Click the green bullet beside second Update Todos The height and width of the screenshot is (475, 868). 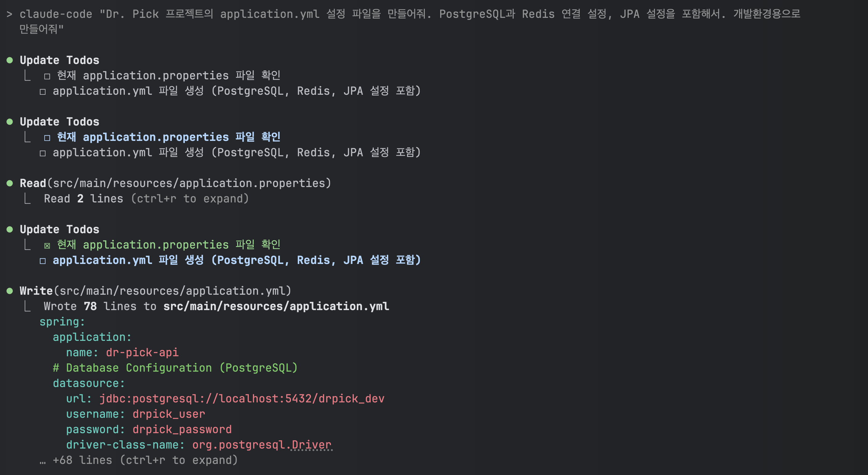click(x=10, y=122)
